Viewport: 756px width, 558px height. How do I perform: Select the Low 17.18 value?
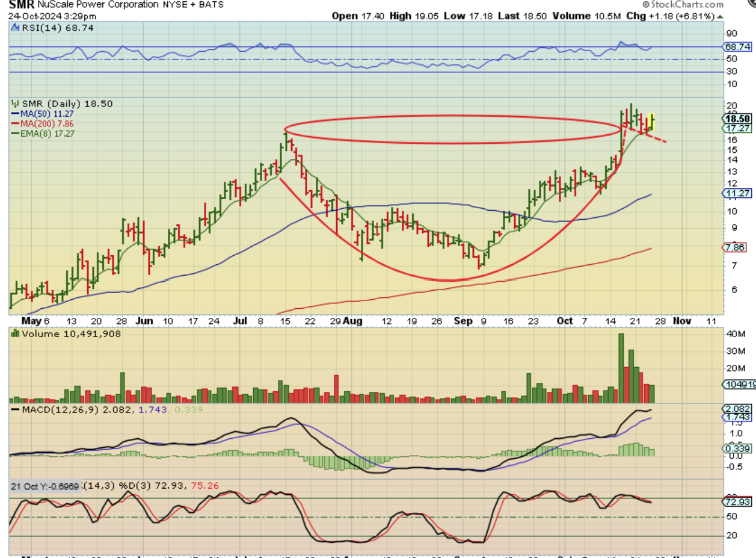point(469,16)
